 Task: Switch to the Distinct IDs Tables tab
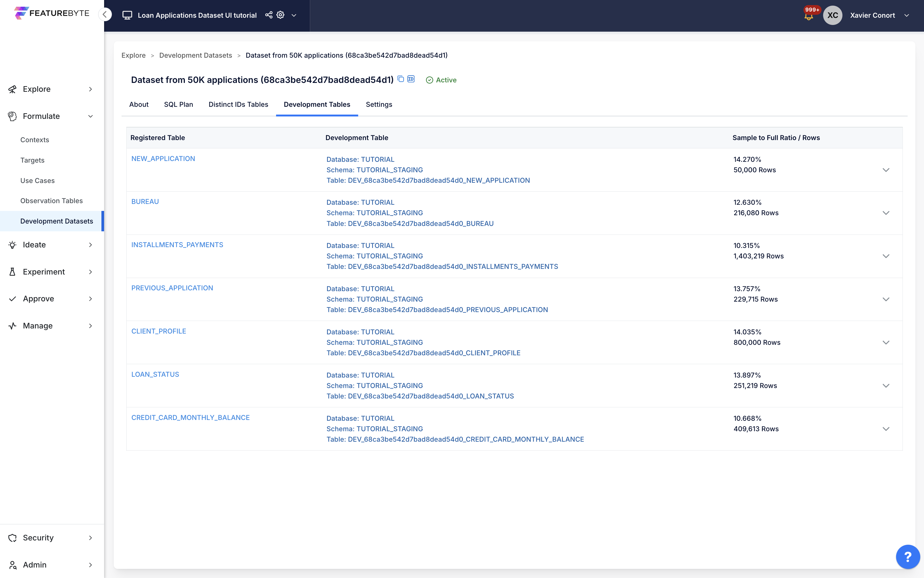tap(238, 104)
